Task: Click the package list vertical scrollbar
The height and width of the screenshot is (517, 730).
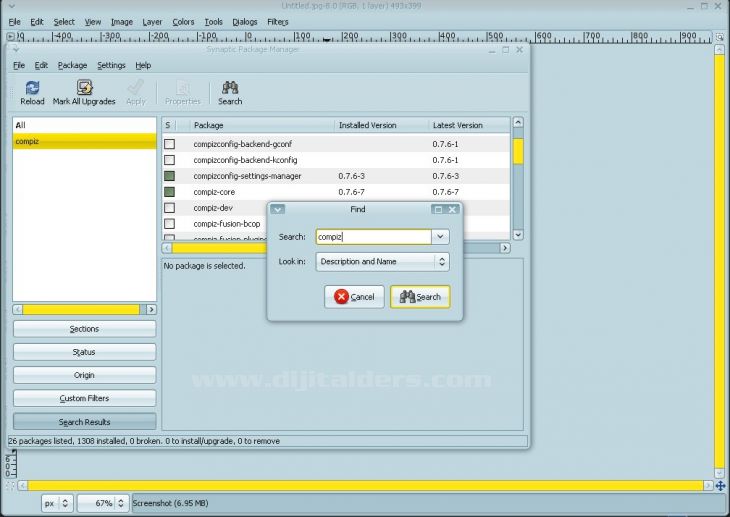Action: 518,180
